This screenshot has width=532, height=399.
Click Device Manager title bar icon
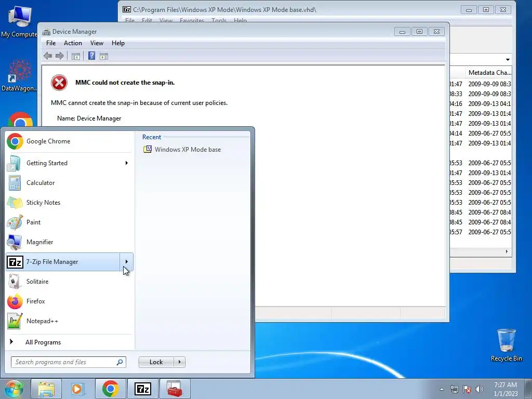[46, 32]
